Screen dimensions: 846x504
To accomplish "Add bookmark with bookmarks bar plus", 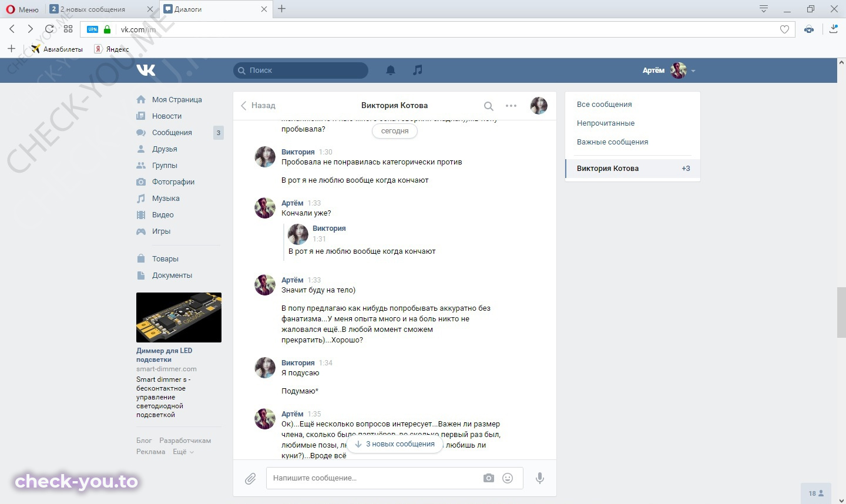I will click(11, 49).
